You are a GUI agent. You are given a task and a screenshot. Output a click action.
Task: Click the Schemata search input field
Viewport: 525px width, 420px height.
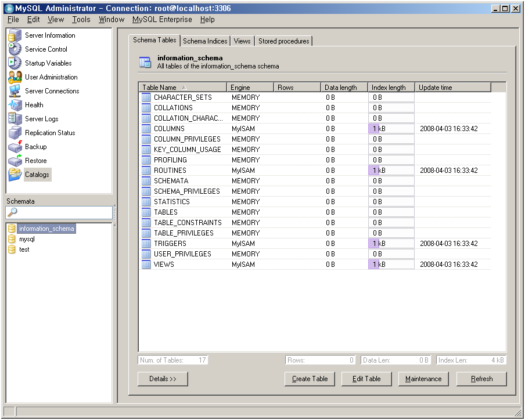coord(59,212)
